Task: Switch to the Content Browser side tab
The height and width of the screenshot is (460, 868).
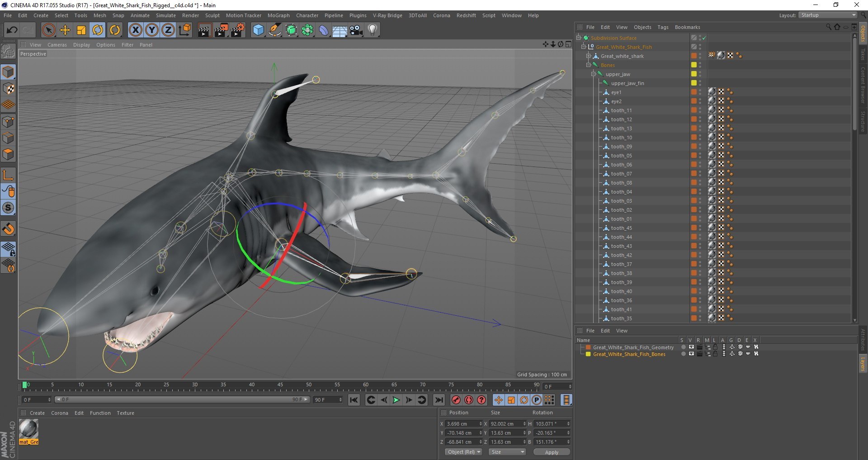Action: tap(863, 85)
